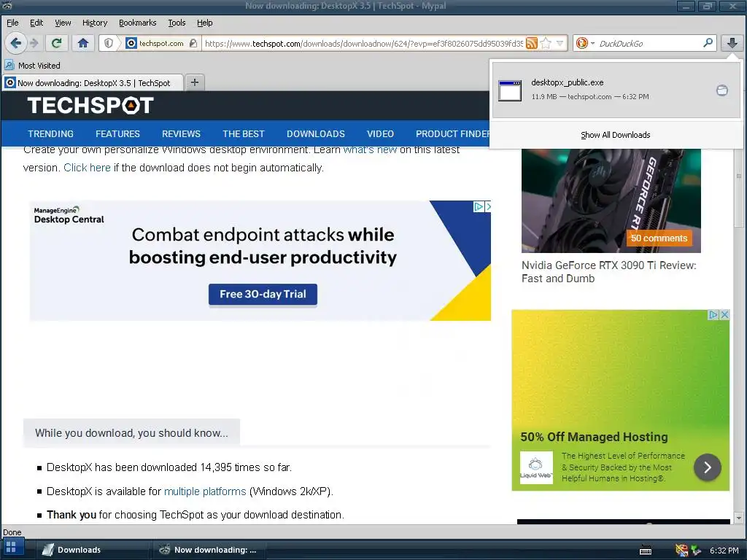Viewport: 747px width, 560px height.
Task: Open the Help menu
Action: click(204, 23)
